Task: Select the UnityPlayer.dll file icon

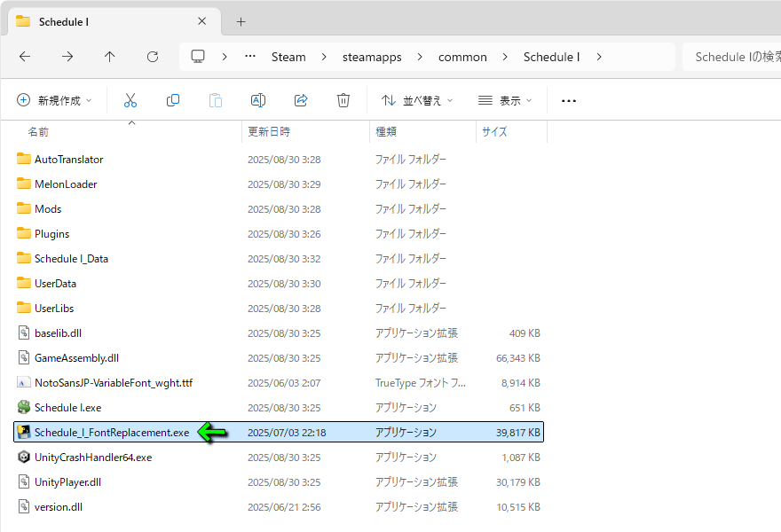Action: pos(23,481)
